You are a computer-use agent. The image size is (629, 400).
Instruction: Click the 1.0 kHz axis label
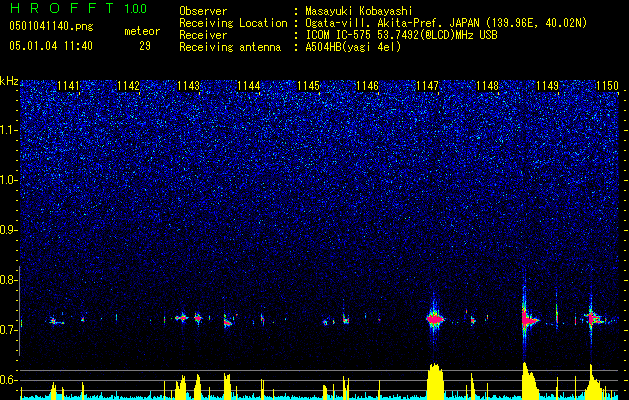point(8,180)
